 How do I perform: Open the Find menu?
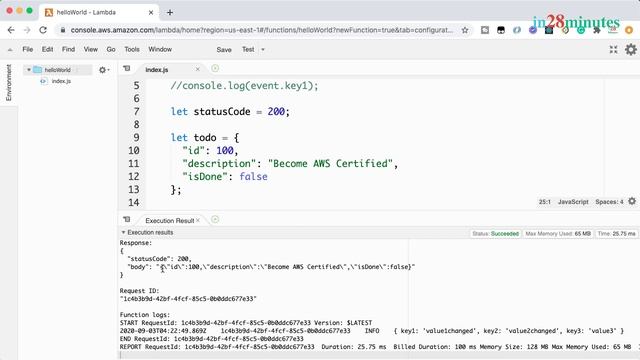68,49
